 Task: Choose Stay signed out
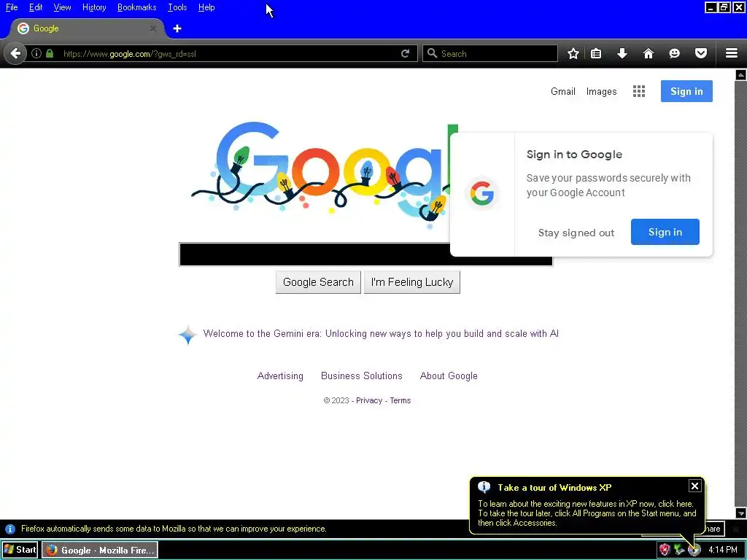(x=576, y=233)
